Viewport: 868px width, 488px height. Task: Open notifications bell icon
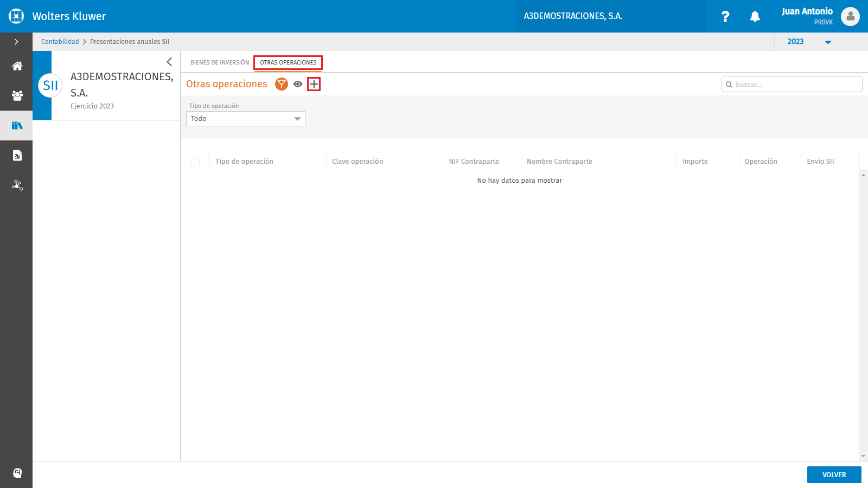(755, 16)
